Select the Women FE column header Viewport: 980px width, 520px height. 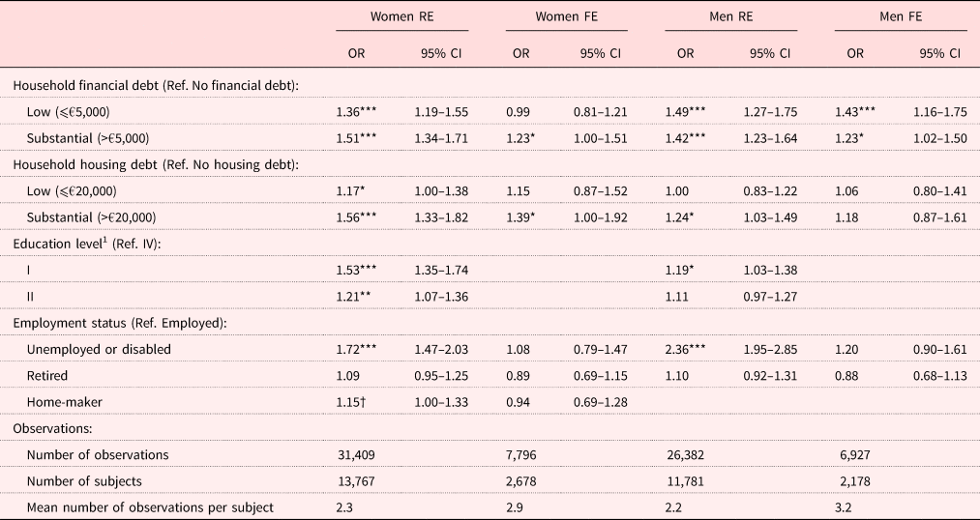(x=564, y=17)
